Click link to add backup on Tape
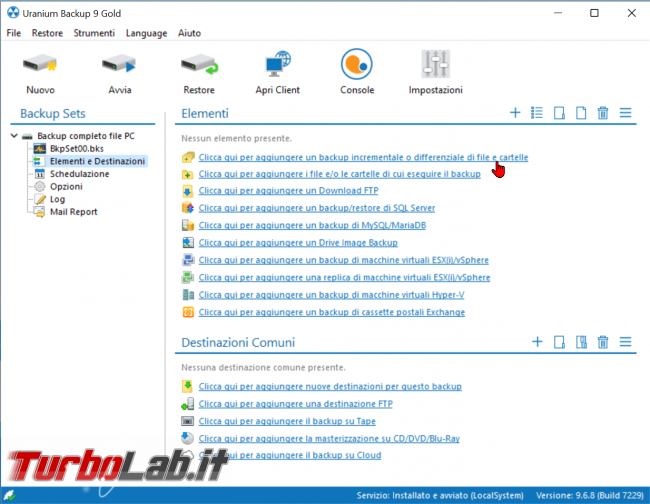The height and width of the screenshot is (504, 650). pos(287,422)
